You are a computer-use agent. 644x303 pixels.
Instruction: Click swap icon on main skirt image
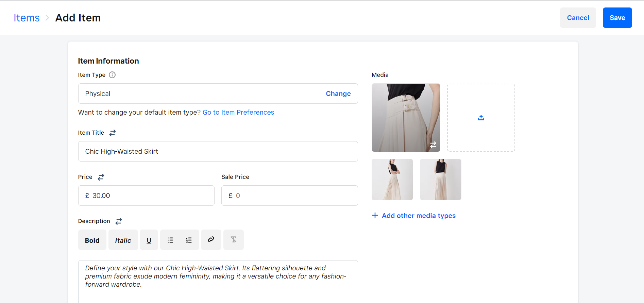click(x=433, y=145)
